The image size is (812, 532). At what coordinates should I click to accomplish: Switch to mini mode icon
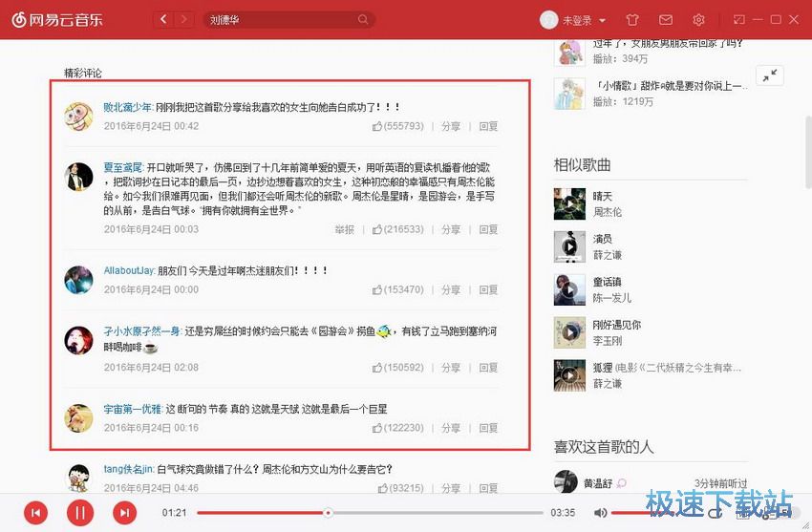[x=739, y=20]
